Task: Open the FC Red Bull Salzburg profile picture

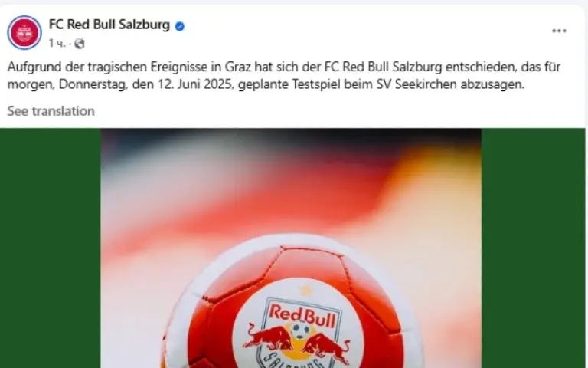Action: (x=24, y=32)
